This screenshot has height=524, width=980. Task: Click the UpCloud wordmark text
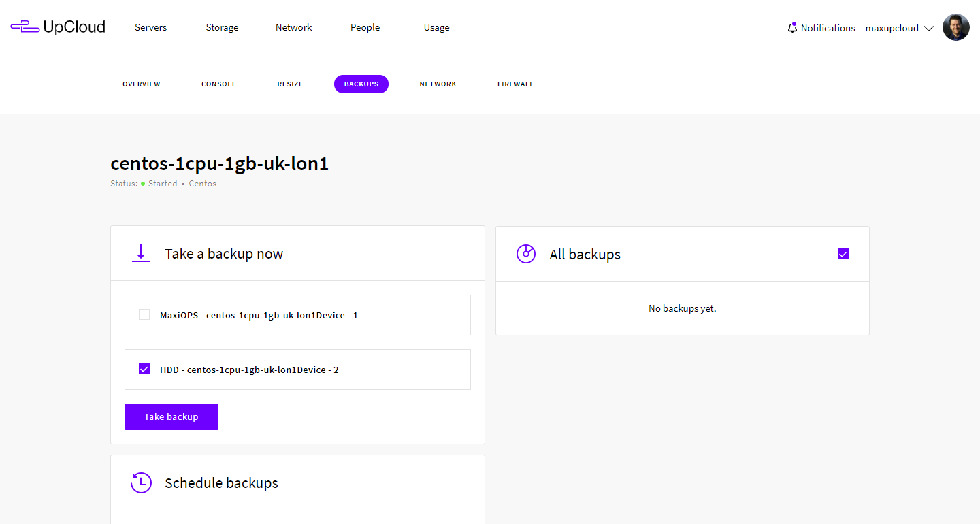pos(74,27)
